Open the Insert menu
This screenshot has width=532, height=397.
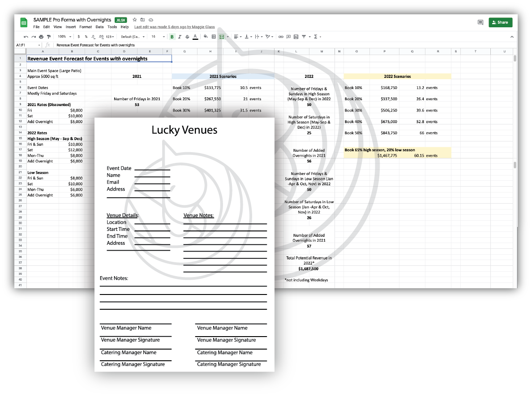[x=71, y=27]
